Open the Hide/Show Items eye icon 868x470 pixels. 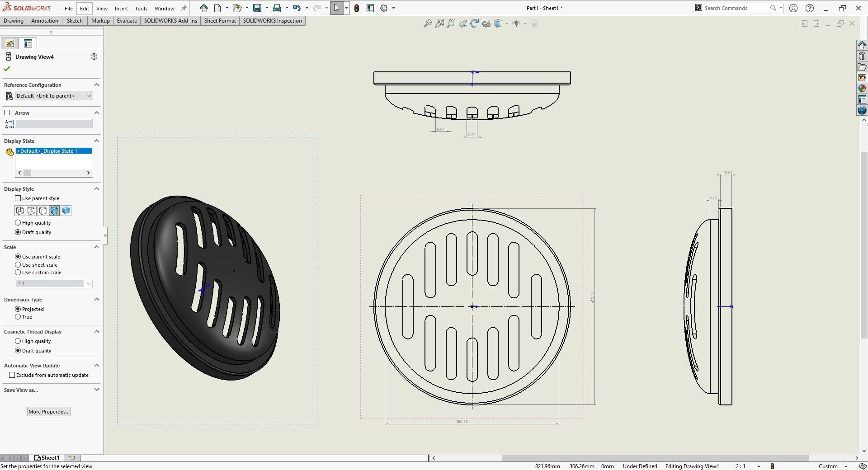516,23
